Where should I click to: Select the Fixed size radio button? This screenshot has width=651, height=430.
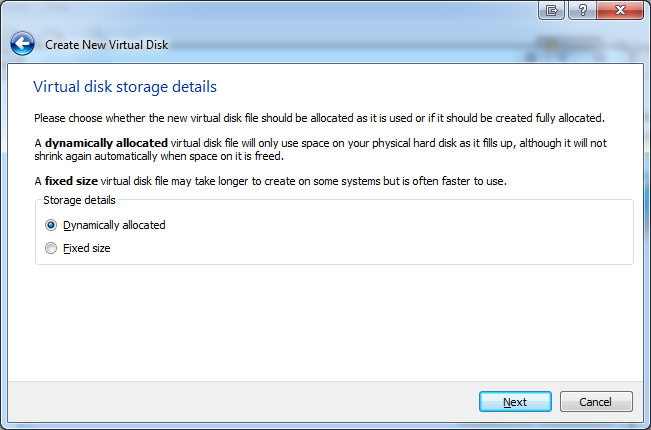point(51,248)
